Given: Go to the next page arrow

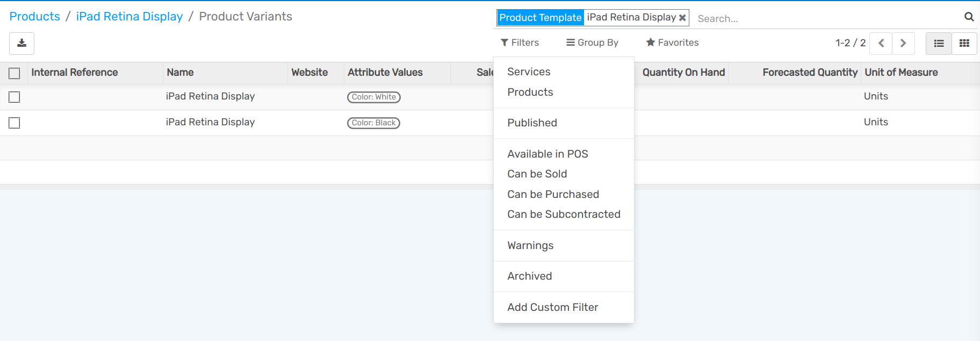Looking at the screenshot, I should (903, 43).
